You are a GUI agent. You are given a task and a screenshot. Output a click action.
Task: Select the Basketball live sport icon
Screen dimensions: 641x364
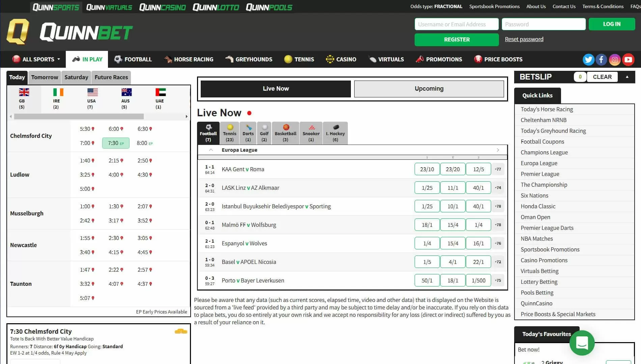coord(285,133)
